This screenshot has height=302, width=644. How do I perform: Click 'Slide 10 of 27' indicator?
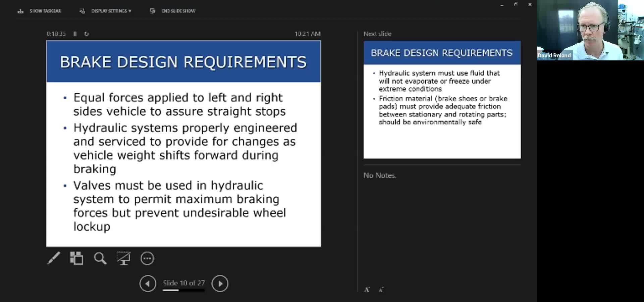184,283
